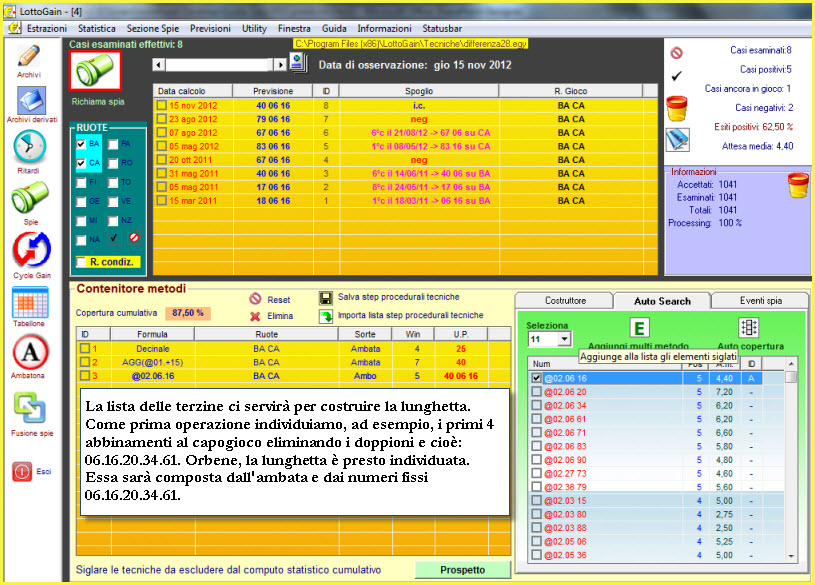The image size is (815, 585).
Task: Select the AGG(@01.+15) formula cell
Action: pos(152,362)
